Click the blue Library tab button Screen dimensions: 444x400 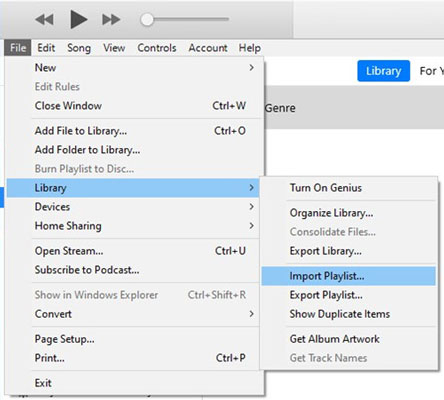pos(383,71)
